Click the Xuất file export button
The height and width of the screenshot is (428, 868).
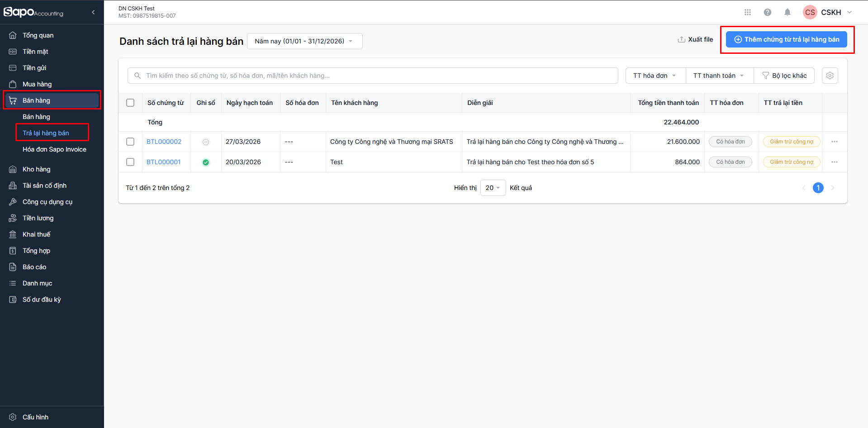pos(695,39)
